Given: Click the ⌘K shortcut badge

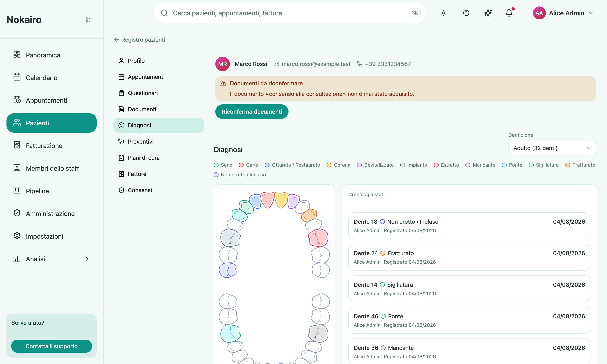Looking at the screenshot, I should coord(415,13).
